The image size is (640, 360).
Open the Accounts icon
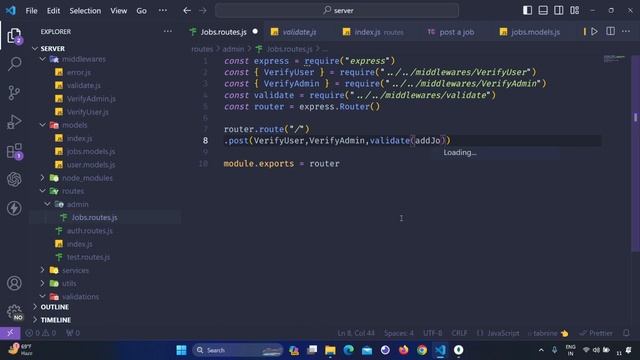[14, 283]
